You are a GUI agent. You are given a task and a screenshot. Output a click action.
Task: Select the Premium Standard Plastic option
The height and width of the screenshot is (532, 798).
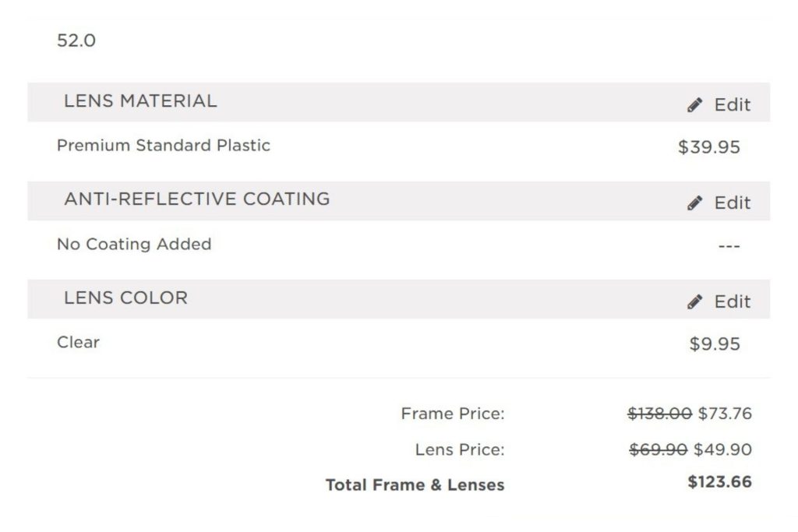(x=164, y=145)
